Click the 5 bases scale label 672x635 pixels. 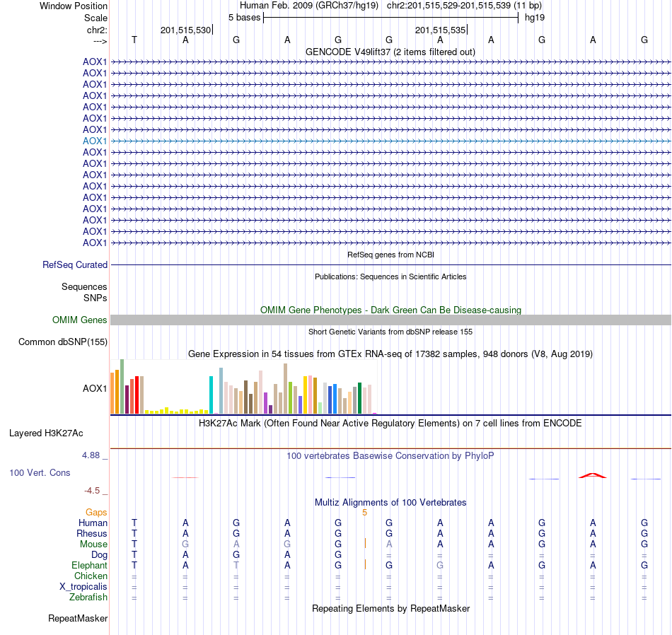coord(244,18)
